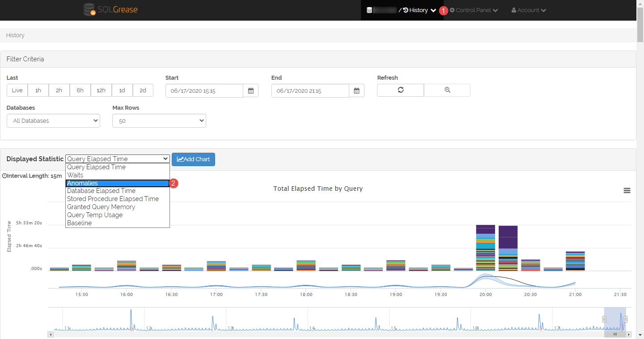Select the 2d time range
Viewport: 644px width, 339px height.
[x=143, y=90]
